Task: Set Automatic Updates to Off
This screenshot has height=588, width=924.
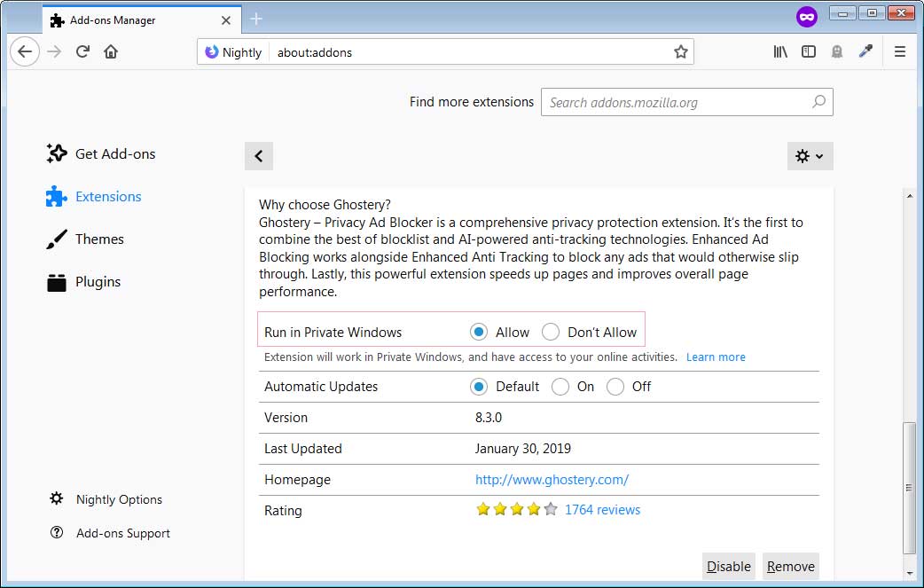Action: (x=615, y=387)
